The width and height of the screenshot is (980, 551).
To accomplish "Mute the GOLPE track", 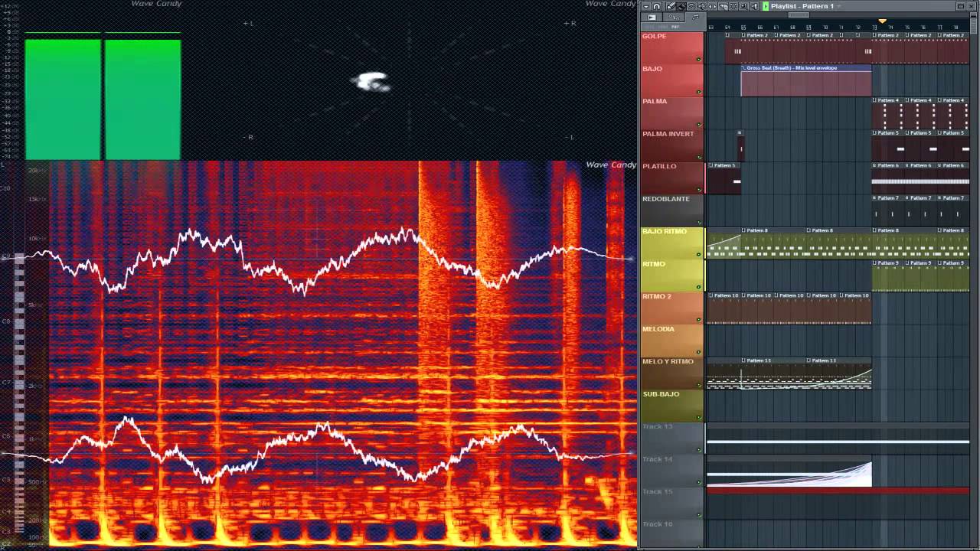I will coord(698,59).
